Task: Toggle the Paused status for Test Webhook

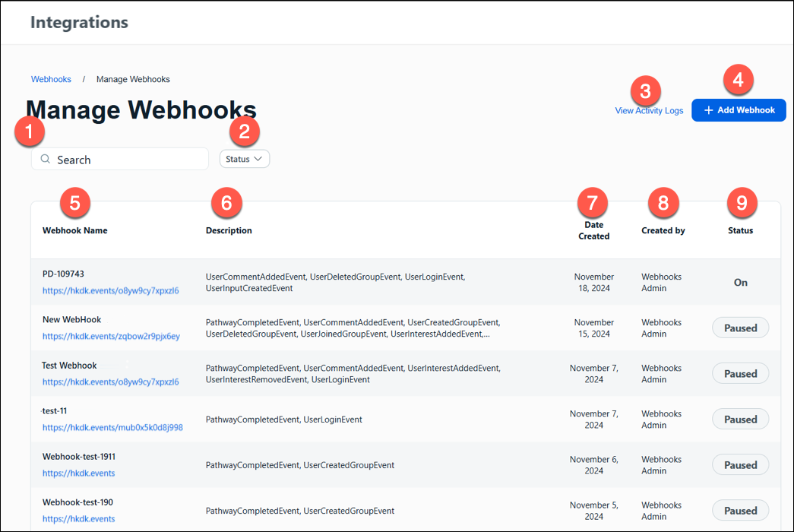Action: click(x=740, y=373)
